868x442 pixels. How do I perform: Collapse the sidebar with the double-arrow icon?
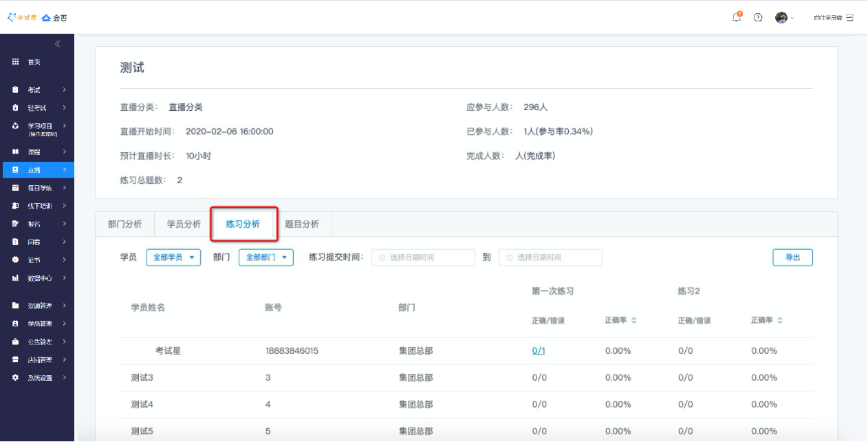[58, 44]
